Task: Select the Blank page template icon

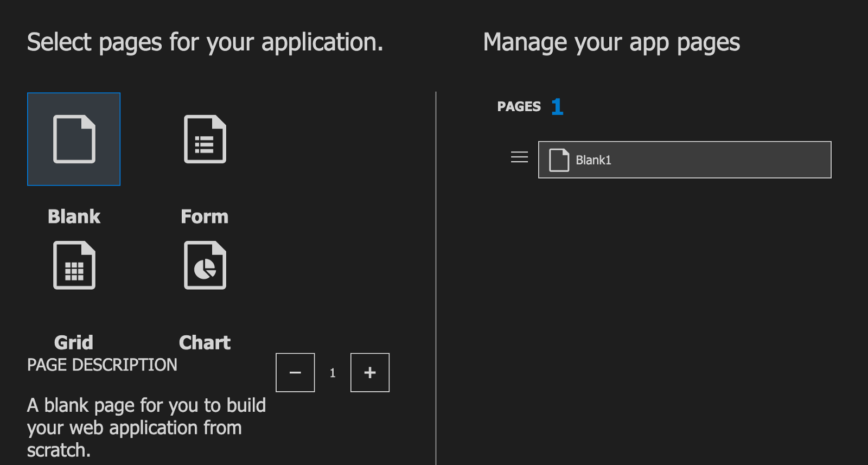Action: click(x=74, y=139)
